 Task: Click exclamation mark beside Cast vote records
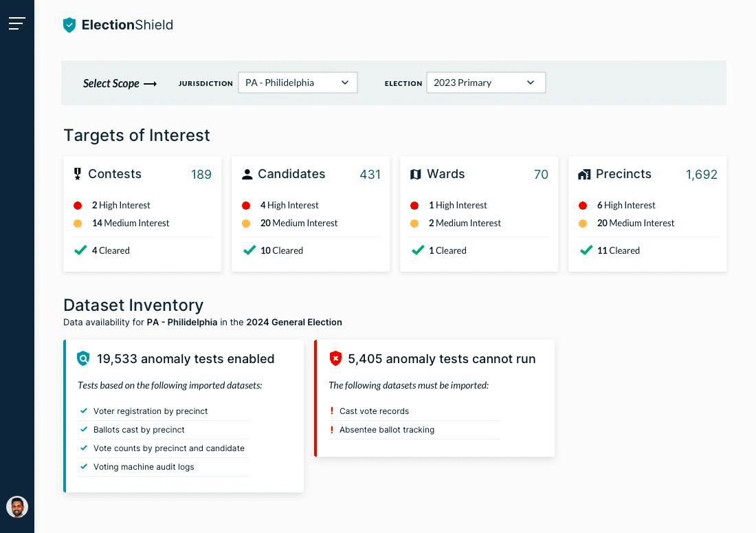332,411
